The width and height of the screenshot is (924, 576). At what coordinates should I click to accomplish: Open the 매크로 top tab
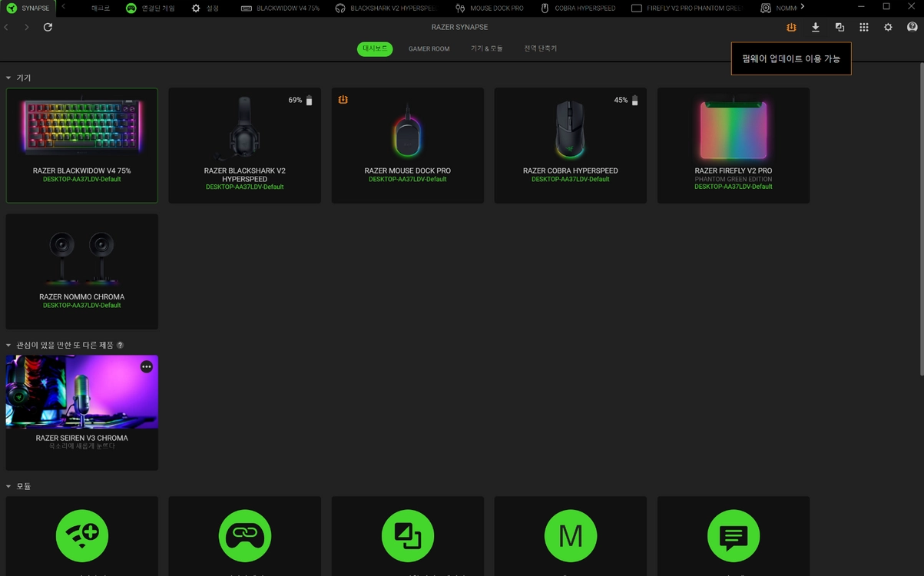point(101,8)
